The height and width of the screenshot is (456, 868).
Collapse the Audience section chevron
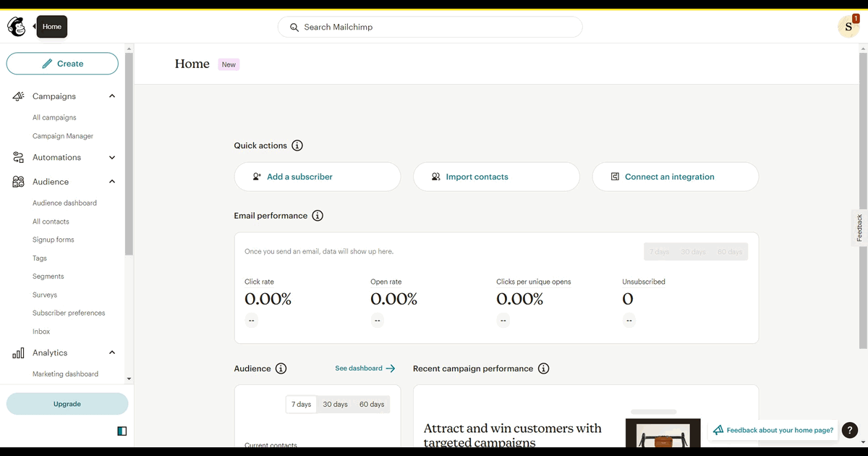pyautogui.click(x=112, y=182)
